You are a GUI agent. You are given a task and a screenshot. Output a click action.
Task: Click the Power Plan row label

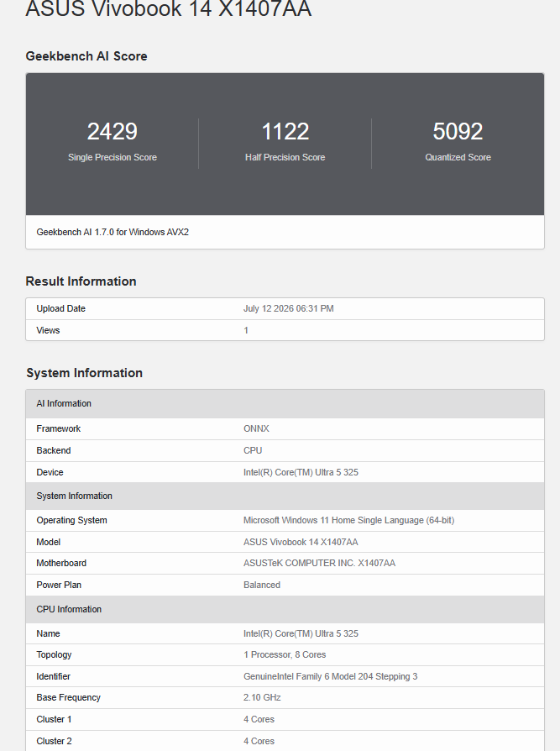(x=59, y=585)
